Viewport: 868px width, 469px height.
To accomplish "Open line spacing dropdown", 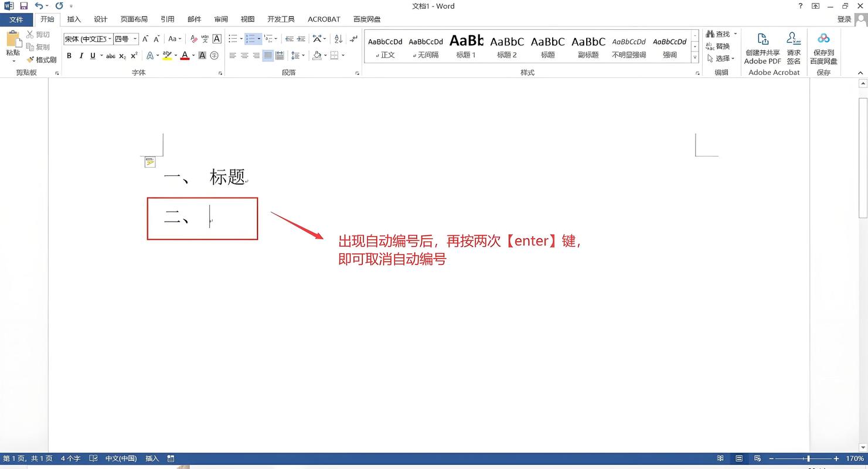I will click(298, 56).
